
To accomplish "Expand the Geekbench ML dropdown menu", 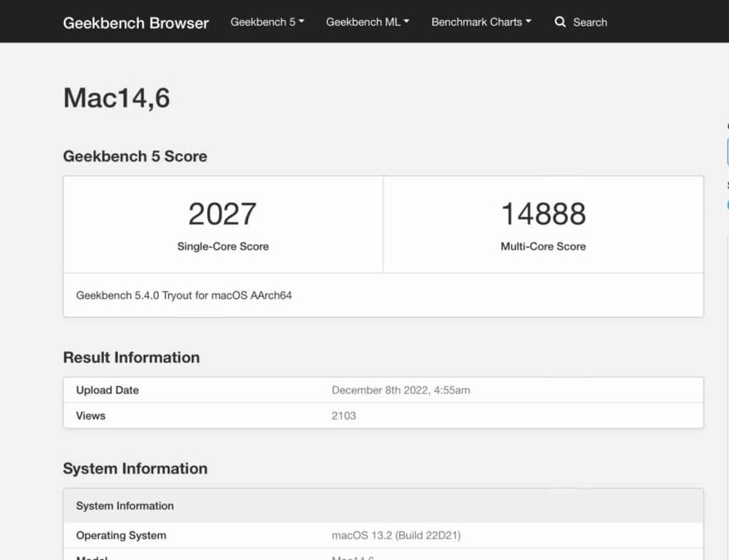I will [x=368, y=22].
